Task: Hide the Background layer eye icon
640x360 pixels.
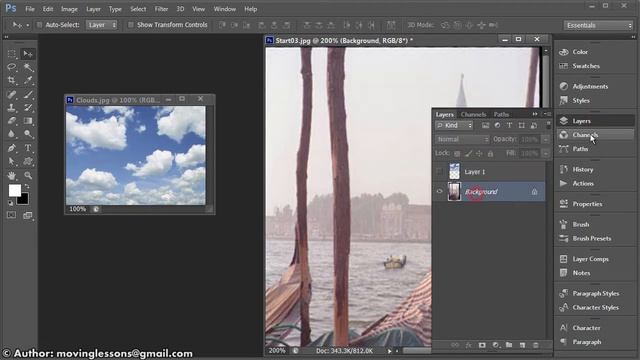Action: click(440, 191)
